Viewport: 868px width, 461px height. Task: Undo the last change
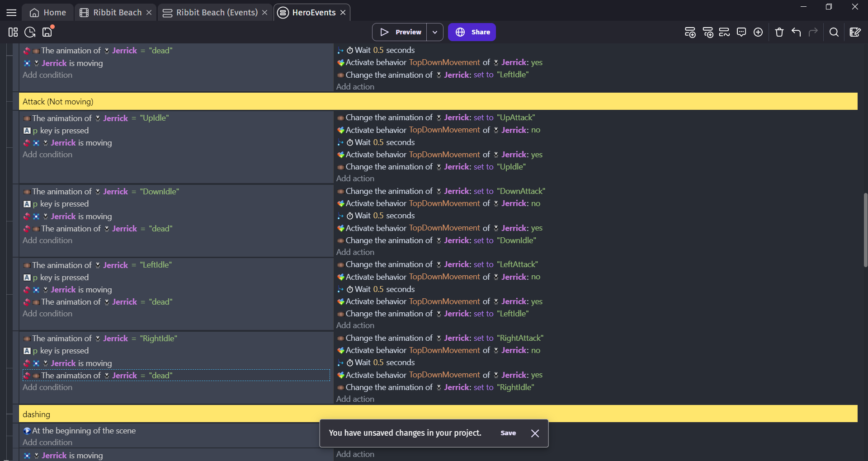(x=796, y=32)
